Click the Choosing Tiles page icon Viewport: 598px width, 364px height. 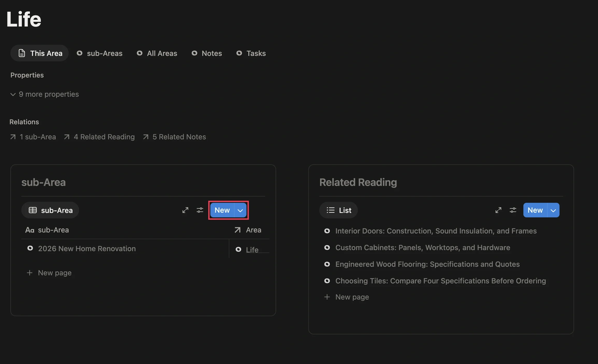tap(327, 281)
